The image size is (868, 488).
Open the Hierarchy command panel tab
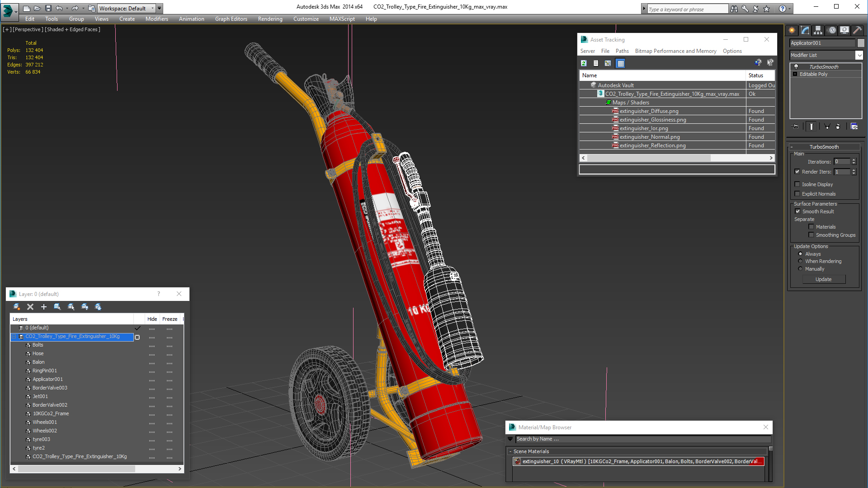[x=818, y=30]
